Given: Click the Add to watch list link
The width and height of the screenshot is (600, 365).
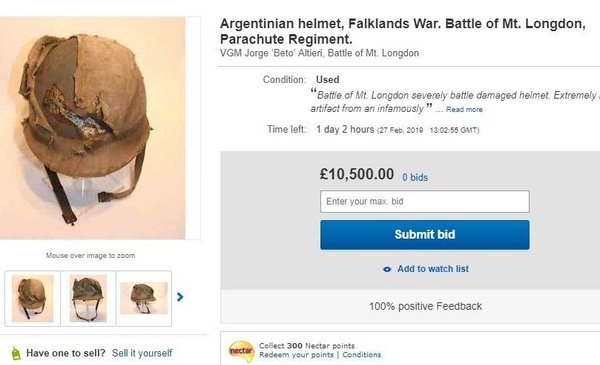Looking at the screenshot, I should (x=433, y=269).
